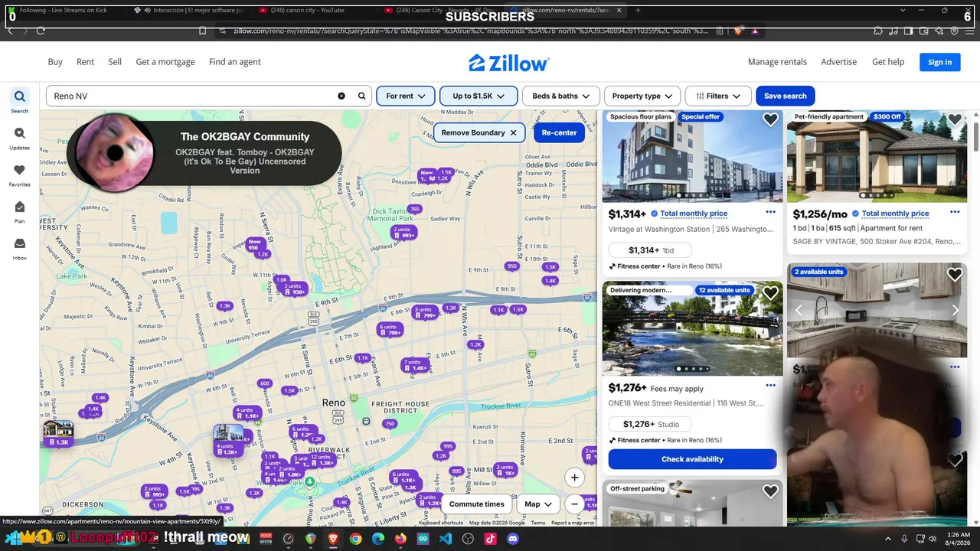Open Total monthly price for $1,314+ listing
Viewport: 980px width, 551px height.
(x=694, y=214)
